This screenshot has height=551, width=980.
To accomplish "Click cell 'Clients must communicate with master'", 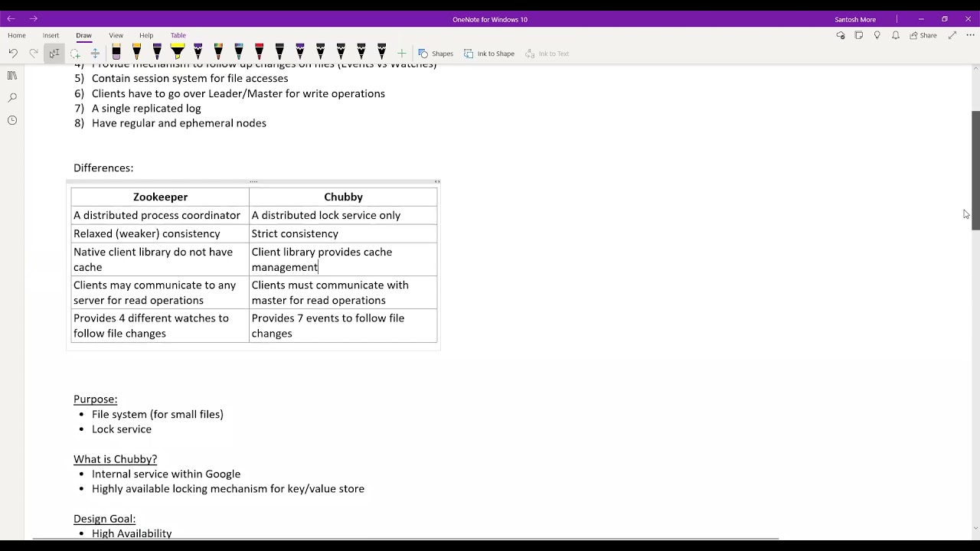I will [x=343, y=292].
